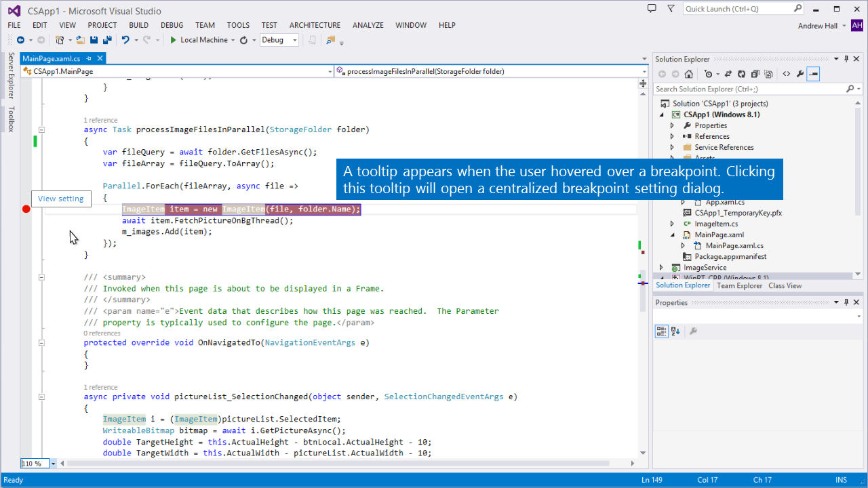Pin the MainPage.xaml.cs document tab
This screenshot has height=488, width=868.
(x=89, y=59)
